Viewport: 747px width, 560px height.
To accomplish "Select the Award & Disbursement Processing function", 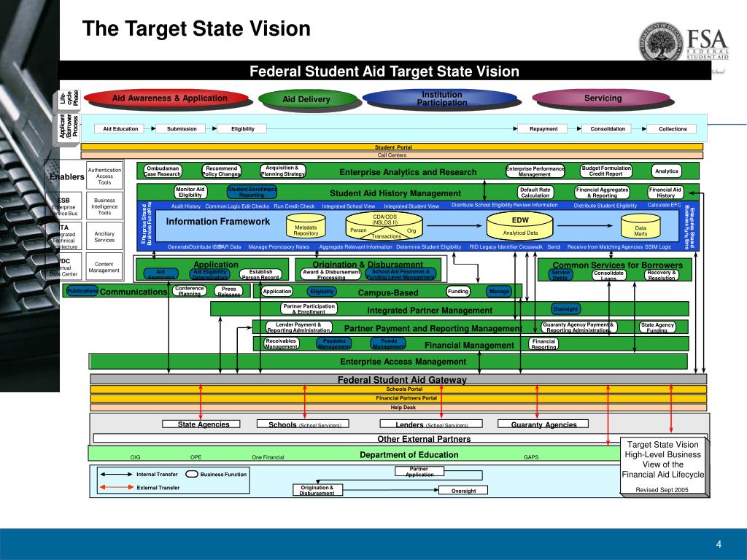I will (331, 274).
